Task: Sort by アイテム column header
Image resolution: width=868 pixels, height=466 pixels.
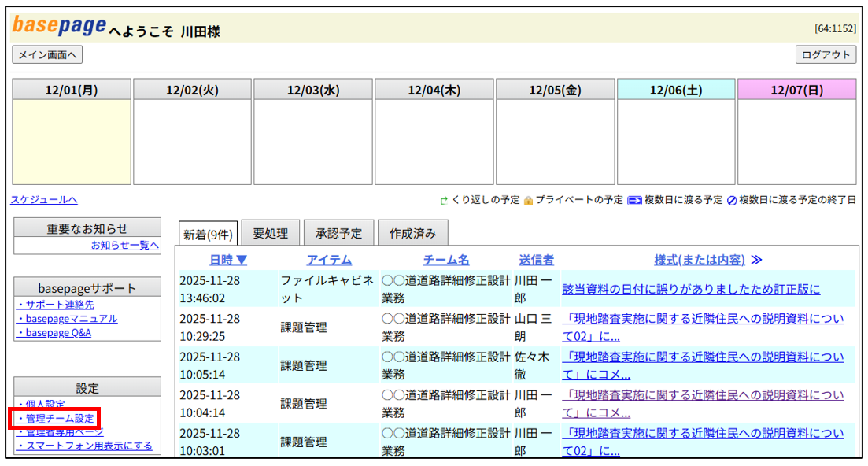Action: click(329, 260)
